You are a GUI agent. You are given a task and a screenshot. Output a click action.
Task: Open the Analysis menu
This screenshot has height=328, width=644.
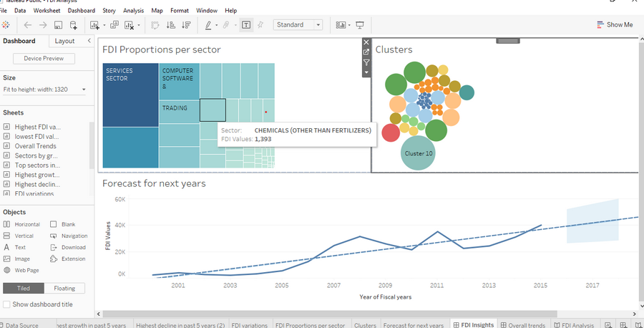click(x=134, y=10)
